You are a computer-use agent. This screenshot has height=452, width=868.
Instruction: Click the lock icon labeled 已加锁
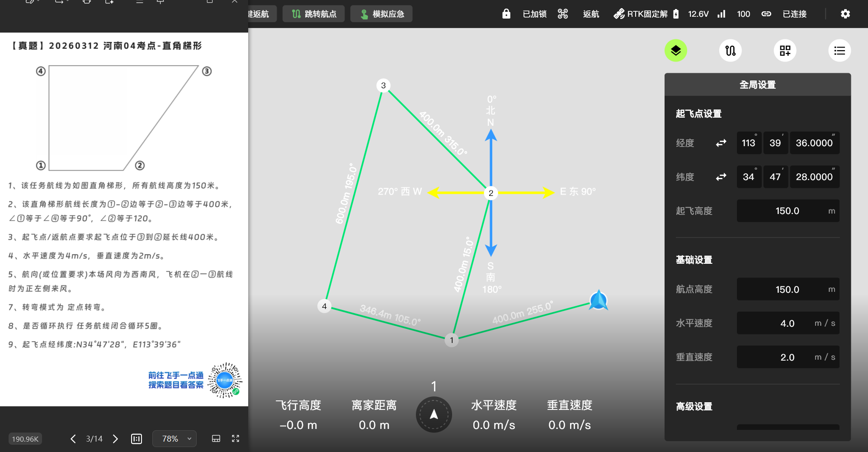(x=506, y=14)
